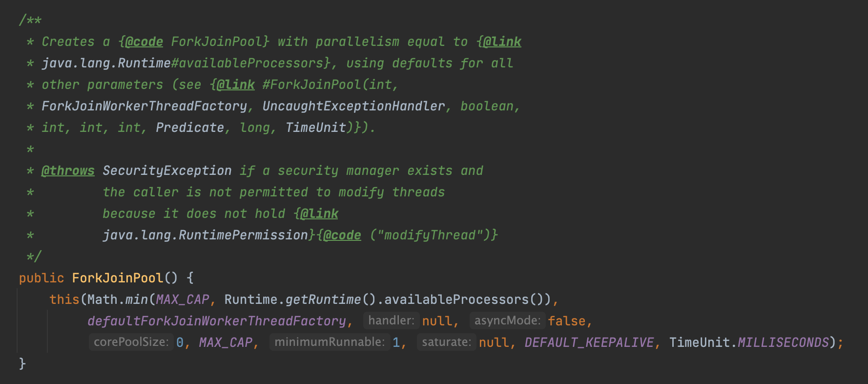Click defaultForkJoinWorkerThreadFactory field
The height and width of the screenshot is (384, 868).
click(217, 321)
